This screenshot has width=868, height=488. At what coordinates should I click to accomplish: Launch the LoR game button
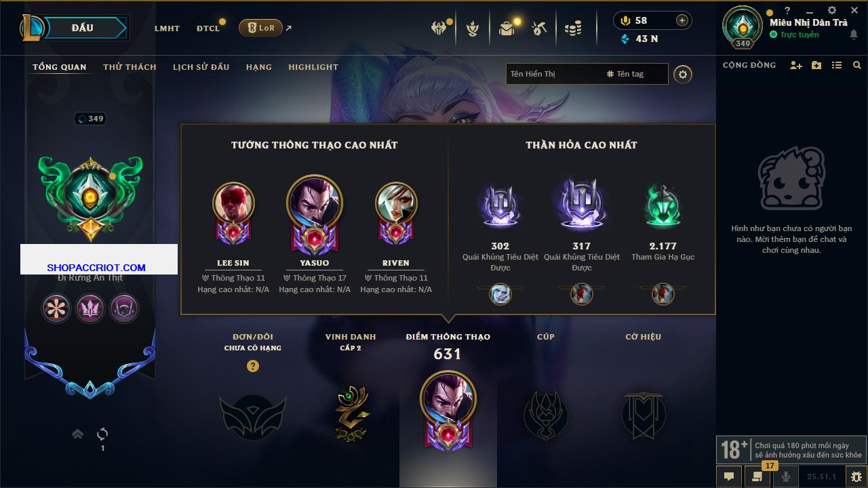pos(260,28)
